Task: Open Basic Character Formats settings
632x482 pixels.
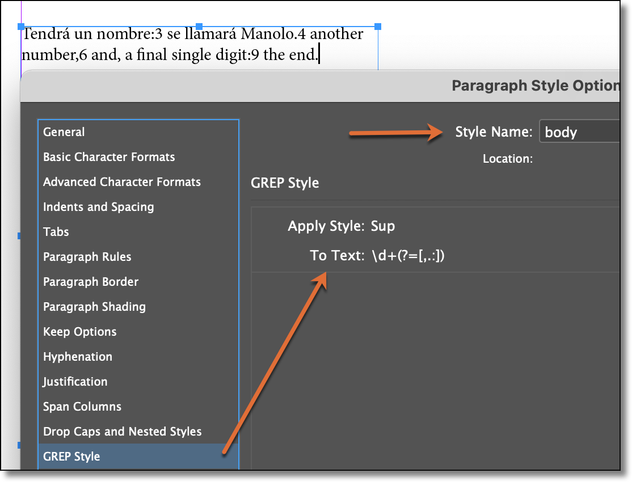Action: pos(109,157)
